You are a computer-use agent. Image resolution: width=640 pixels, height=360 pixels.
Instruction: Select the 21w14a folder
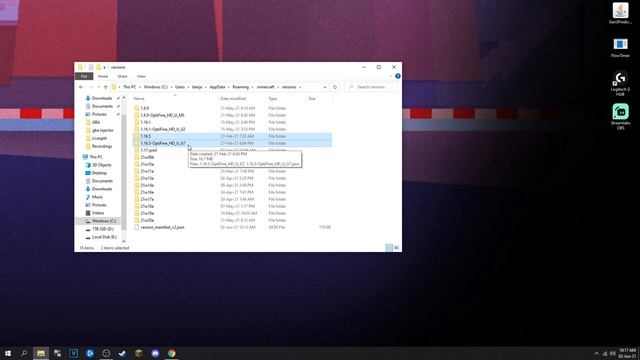coord(147,185)
